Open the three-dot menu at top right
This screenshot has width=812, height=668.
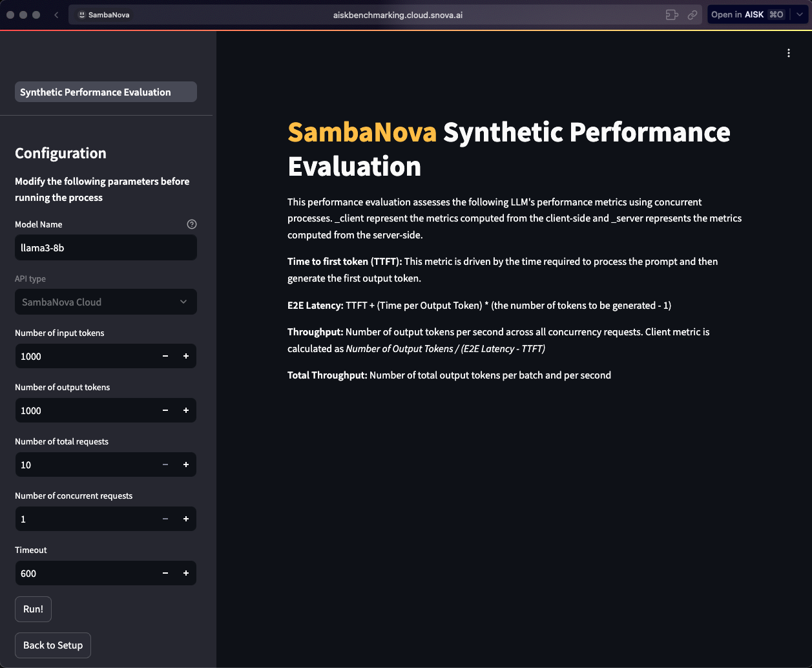(x=788, y=53)
